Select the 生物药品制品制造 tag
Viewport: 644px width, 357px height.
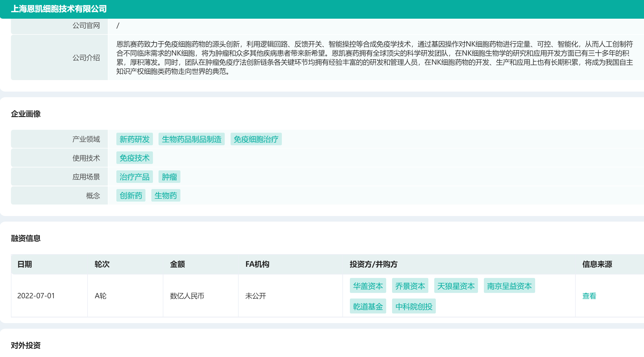pos(191,139)
